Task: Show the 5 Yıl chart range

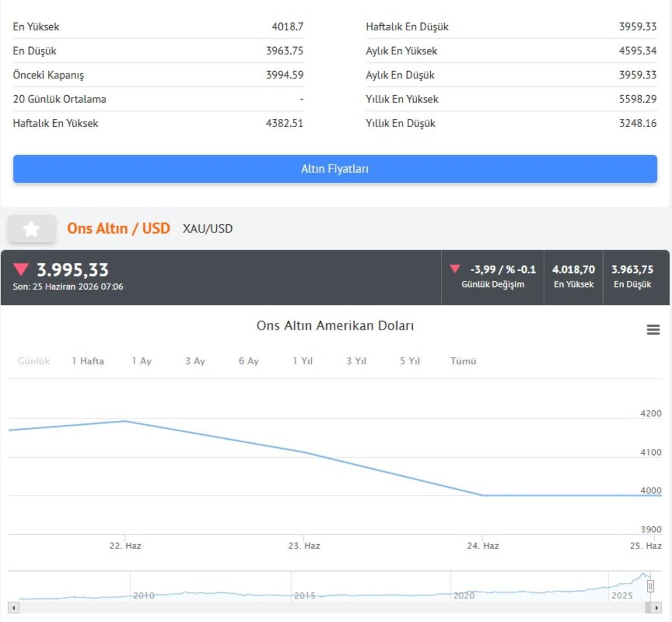Action: click(x=410, y=361)
